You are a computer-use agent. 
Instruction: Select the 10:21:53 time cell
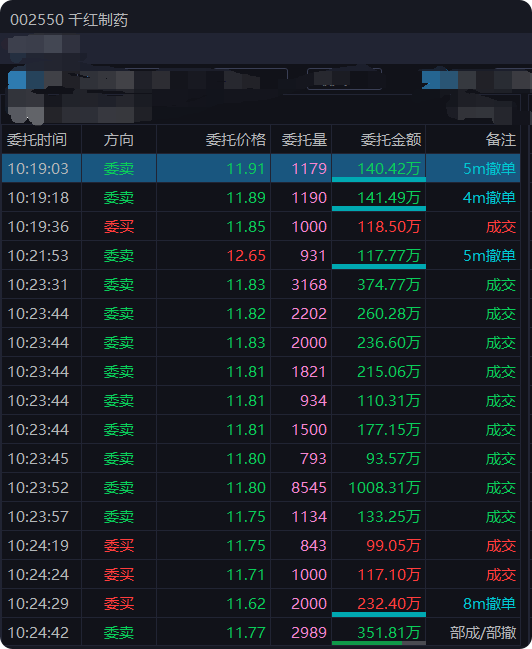pos(38,255)
